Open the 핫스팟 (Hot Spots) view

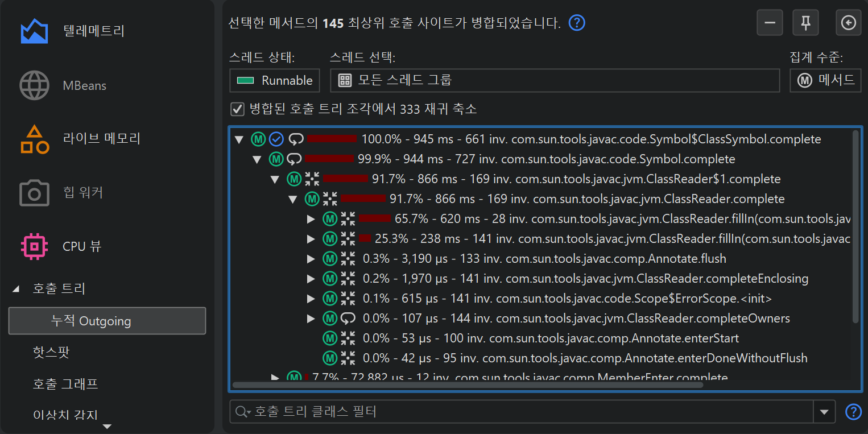51,353
